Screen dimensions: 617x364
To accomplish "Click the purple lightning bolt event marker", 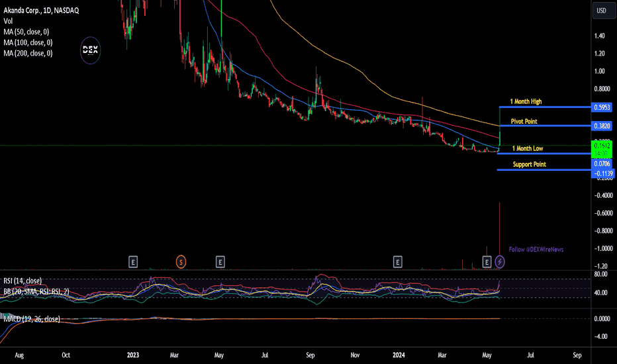I will pyautogui.click(x=500, y=261).
